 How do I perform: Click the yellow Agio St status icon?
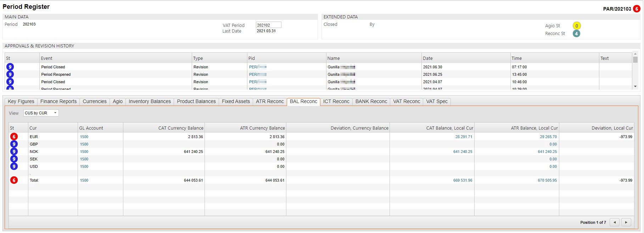click(577, 26)
